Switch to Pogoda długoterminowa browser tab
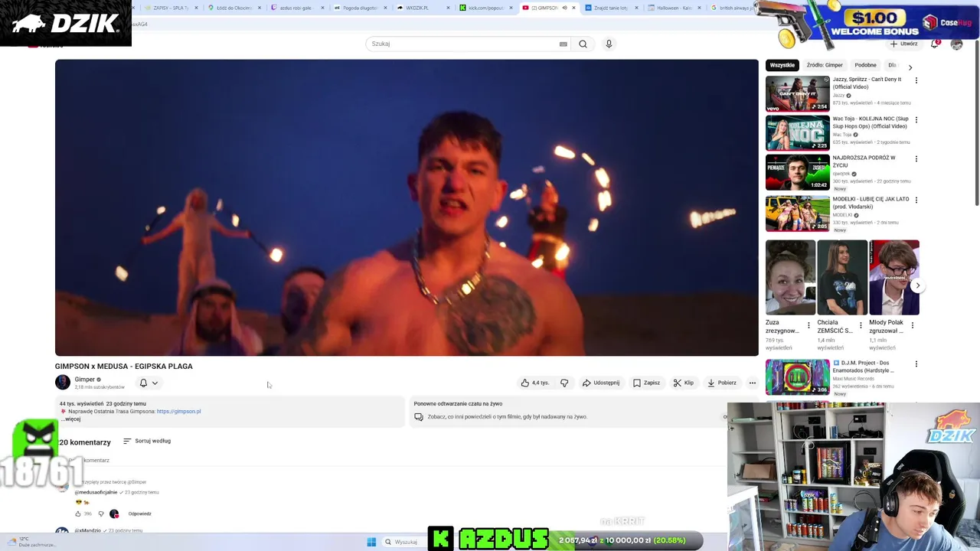This screenshot has height=551, width=980. point(360,8)
